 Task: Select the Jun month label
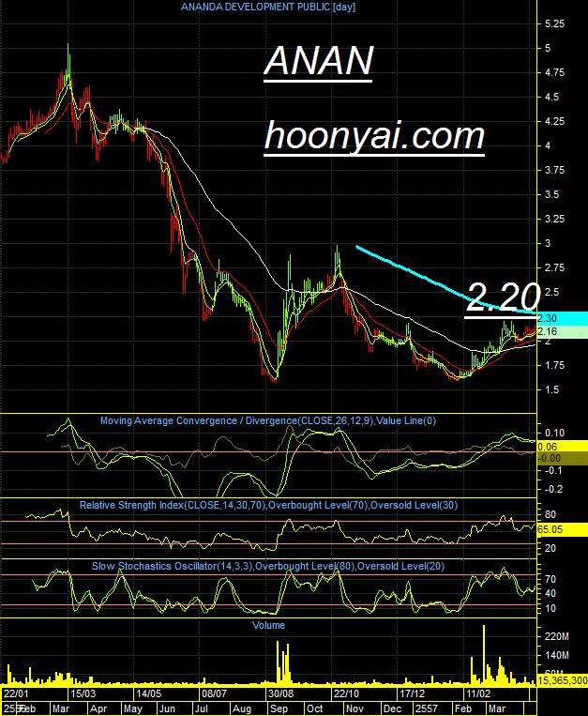pyautogui.click(x=167, y=708)
